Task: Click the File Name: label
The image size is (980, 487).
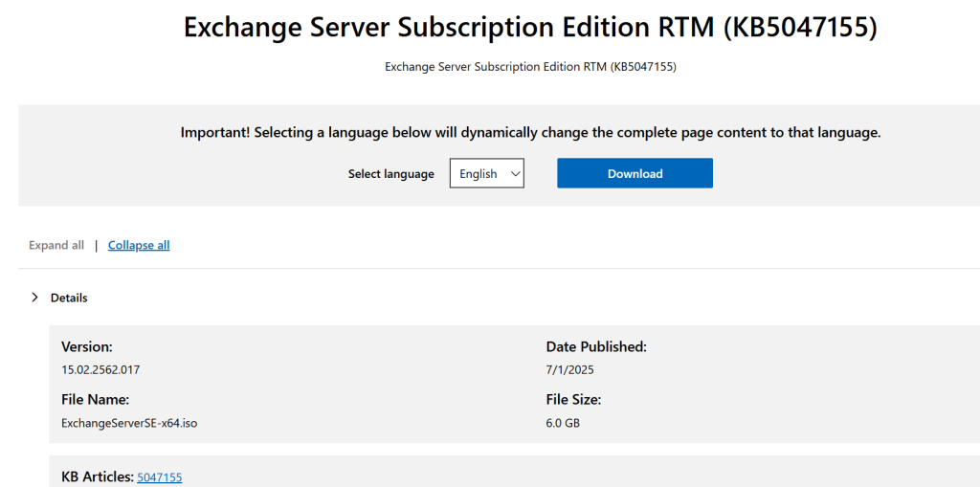Action: pos(95,400)
